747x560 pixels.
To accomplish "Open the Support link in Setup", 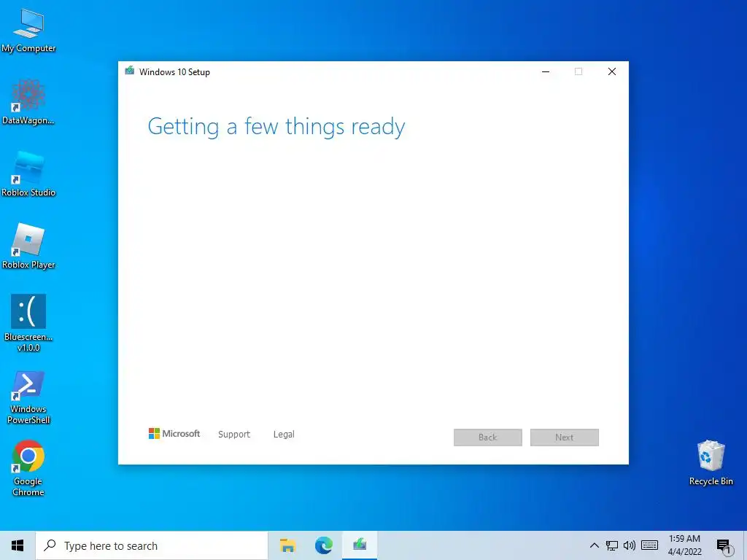I will coord(234,435).
